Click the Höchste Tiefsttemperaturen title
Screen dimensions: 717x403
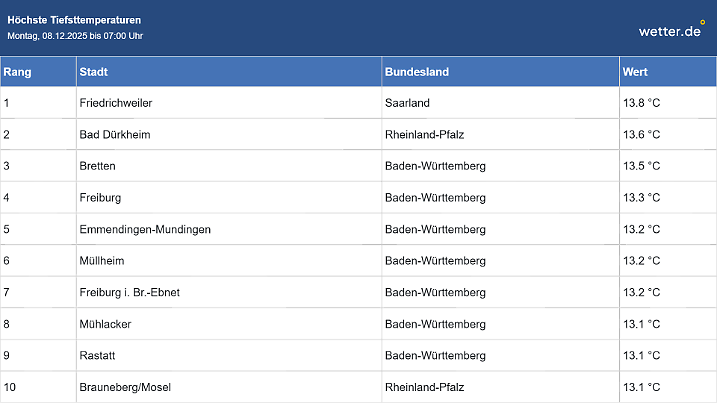[74, 20]
